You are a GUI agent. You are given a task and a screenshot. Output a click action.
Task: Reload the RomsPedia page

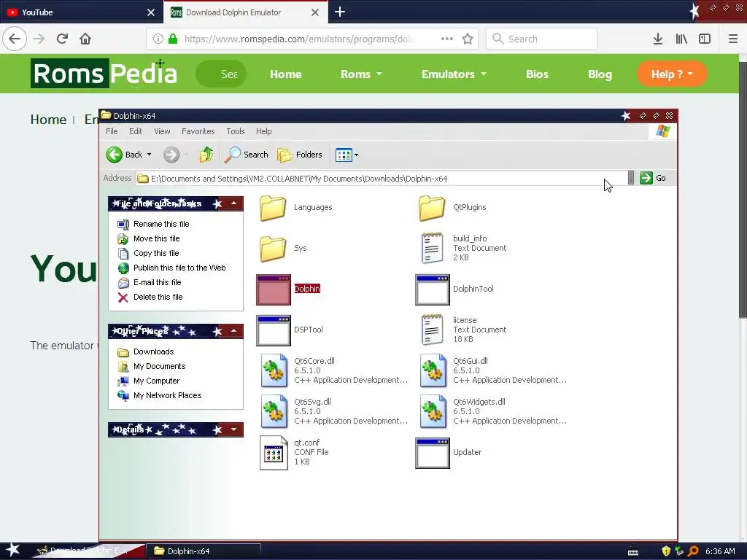coord(63,39)
